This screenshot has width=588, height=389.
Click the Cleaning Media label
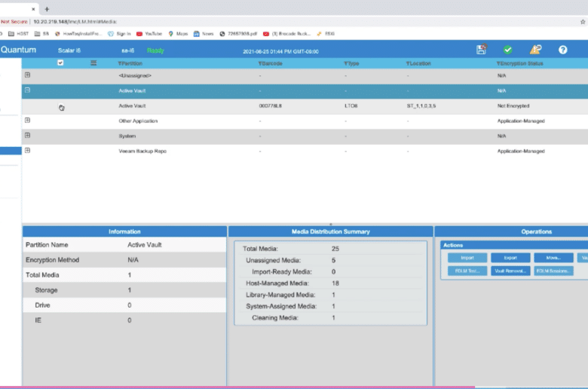pyautogui.click(x=275, y=317)
